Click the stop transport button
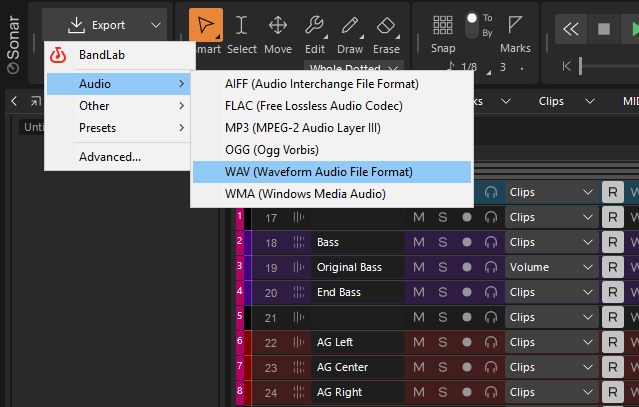639x407 pixels. tap(604, 29)
